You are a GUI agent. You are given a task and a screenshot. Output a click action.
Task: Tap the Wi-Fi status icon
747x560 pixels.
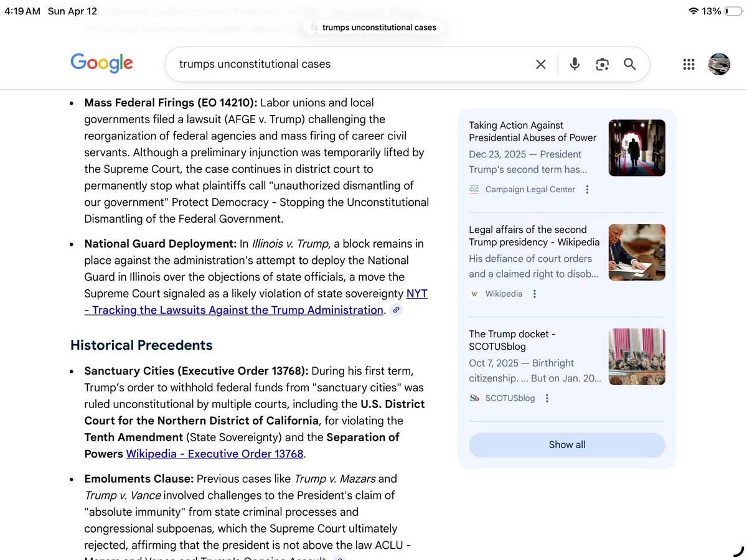point(693,11)
